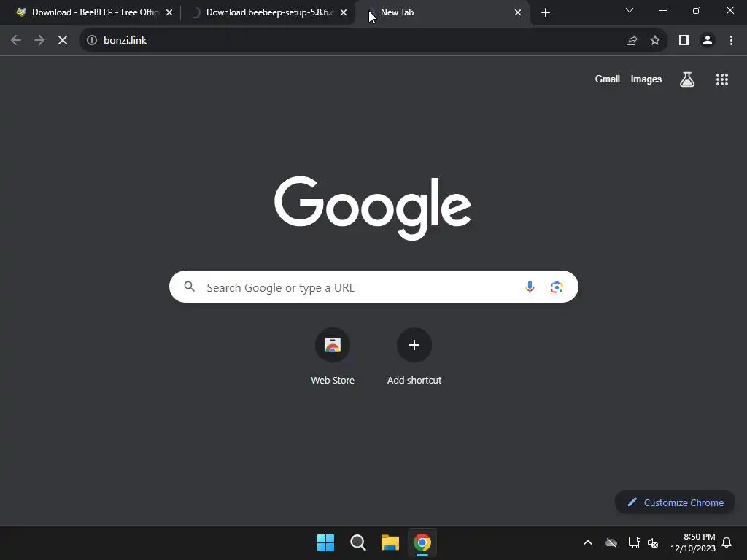
Task: Search by image with Google Lens
Action: click(x=557, y=287)
